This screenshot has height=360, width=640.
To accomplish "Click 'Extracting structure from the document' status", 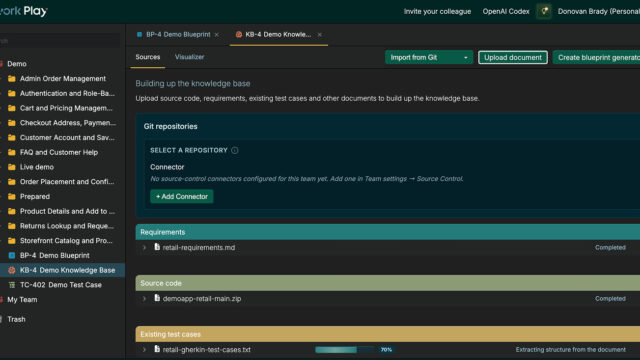I will pyautogui.click(x=570, y=349).
